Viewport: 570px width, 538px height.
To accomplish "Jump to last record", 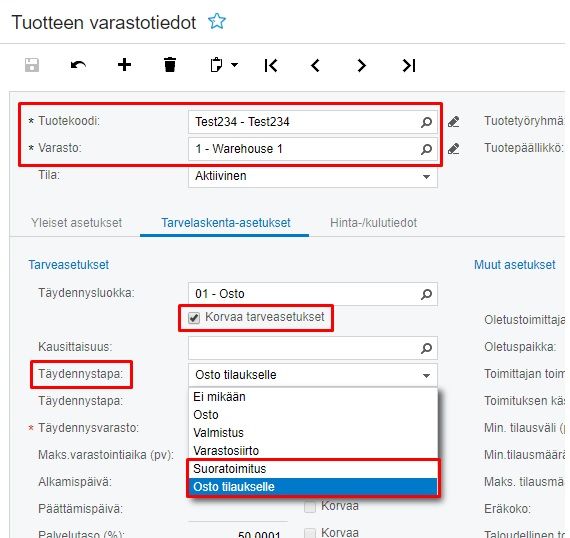I will (409, 65).
